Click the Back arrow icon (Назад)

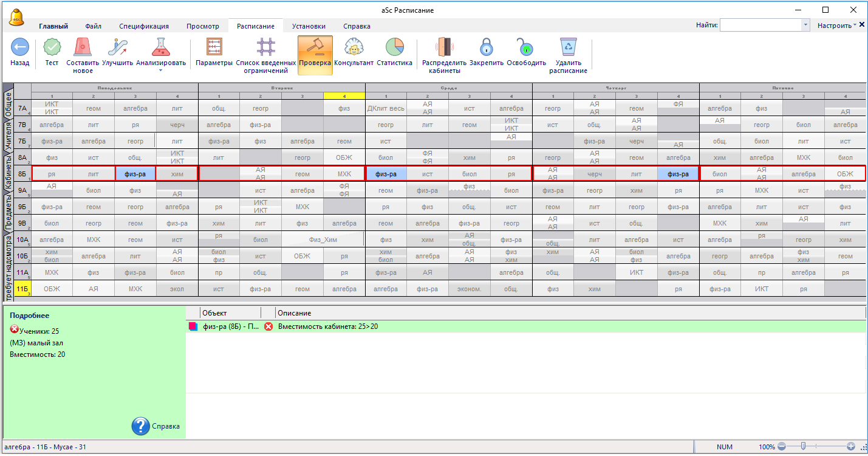coord(19,47)
